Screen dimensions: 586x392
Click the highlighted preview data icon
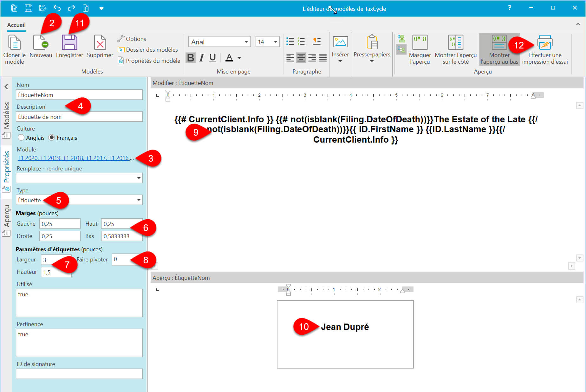[x=401, y=49]
